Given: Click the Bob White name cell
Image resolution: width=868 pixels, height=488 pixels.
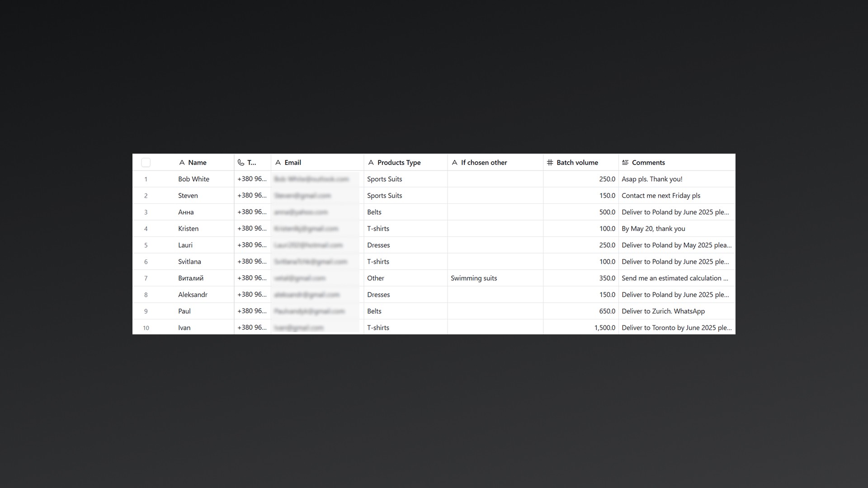Looking at the screenshot, I should 193,179.
